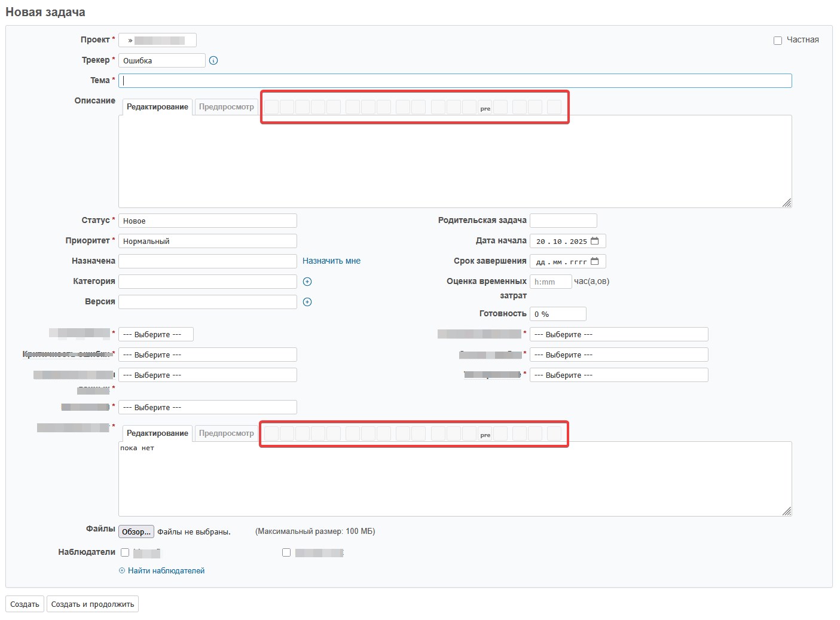Expand the Приоритет dropdown showing Нормальный
The height and width of the screenshot is (620, 840).
[x=207, y=241]
